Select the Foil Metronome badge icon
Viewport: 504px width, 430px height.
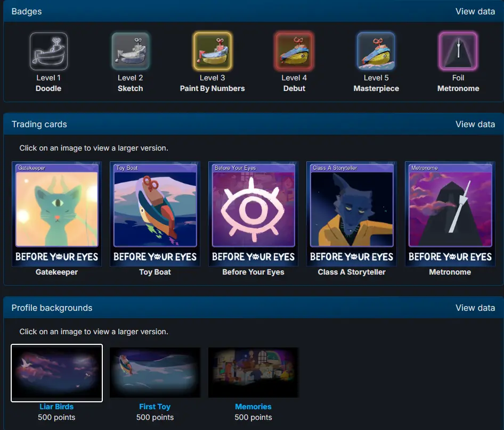[458, 52]
